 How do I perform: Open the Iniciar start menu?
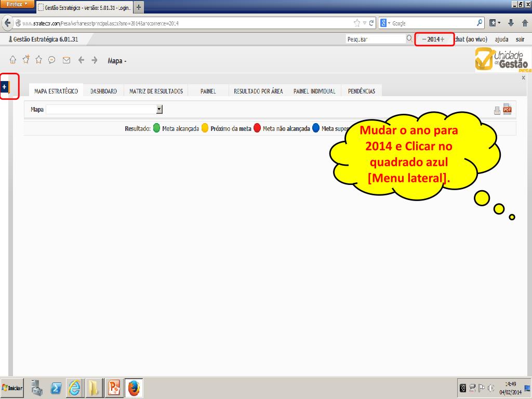12,388
